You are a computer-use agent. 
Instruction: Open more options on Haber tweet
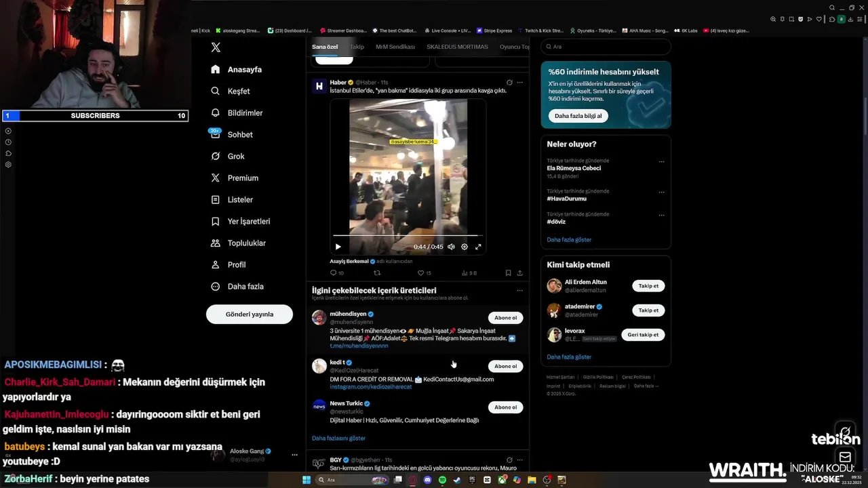(x=520, y=83)
